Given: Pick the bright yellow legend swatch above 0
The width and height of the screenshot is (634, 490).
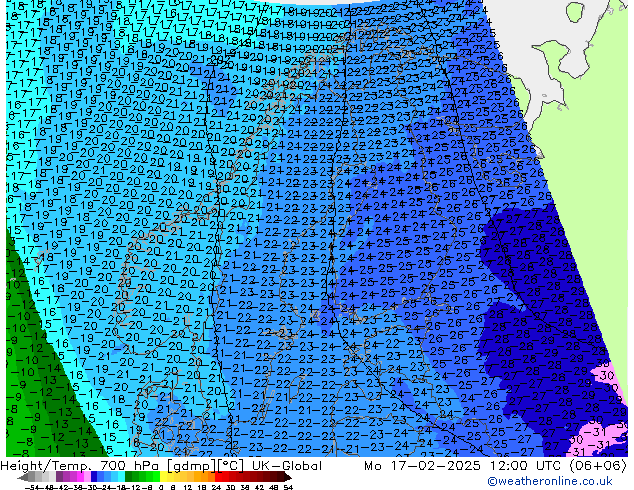Looking at the screenshot, I should click(x=163, y=477).
